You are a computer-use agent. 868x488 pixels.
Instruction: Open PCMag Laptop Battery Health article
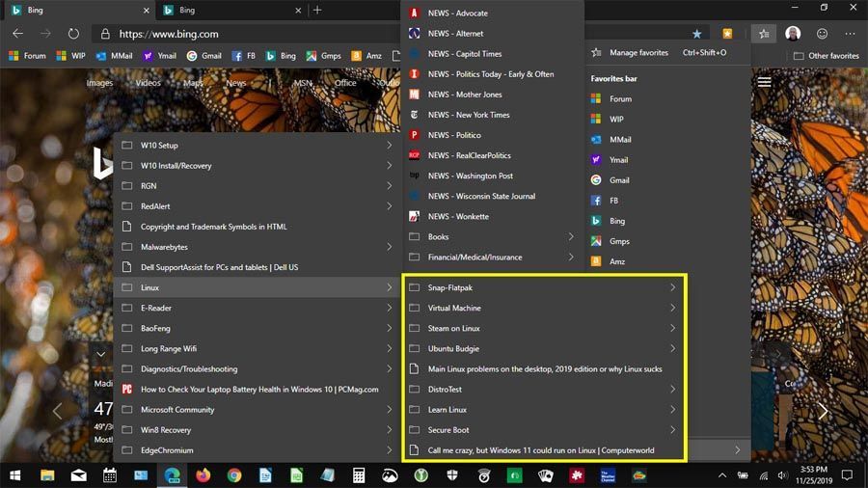pyautogui.click(x=257, y=390)
